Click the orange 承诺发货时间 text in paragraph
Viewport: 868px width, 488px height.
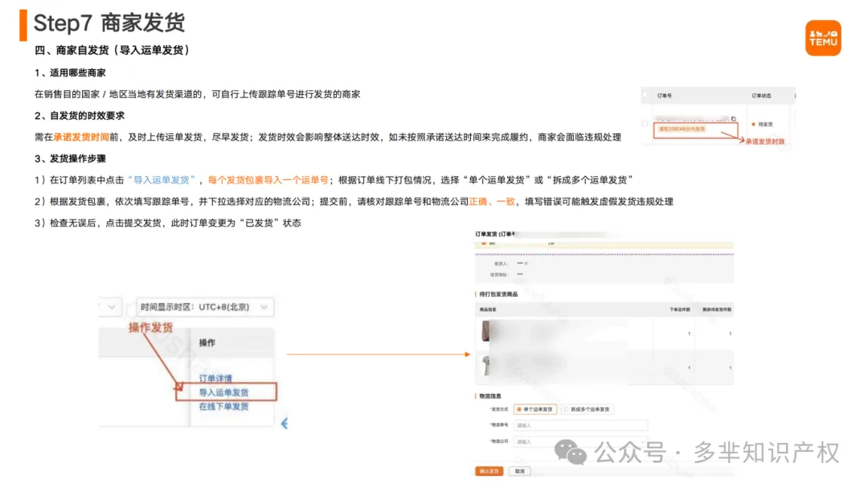81,137
